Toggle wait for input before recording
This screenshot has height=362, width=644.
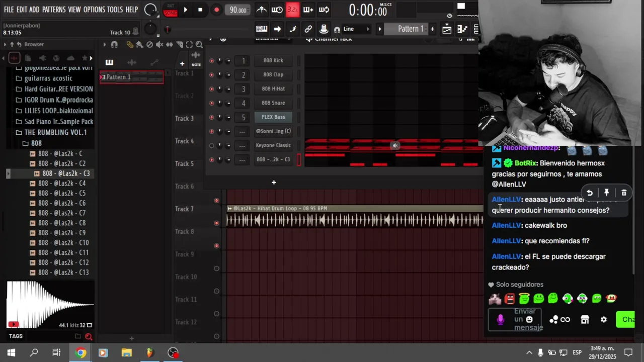(x=277, y=10)
